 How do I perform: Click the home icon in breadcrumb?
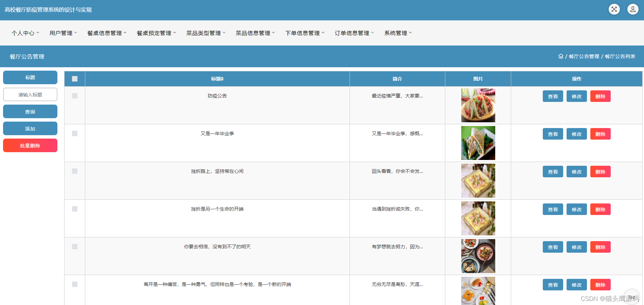tap(561, 56)
